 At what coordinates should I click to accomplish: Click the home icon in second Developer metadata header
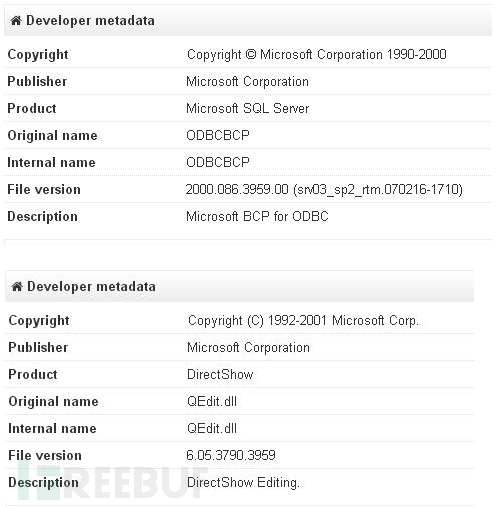click(x=17, y=286)
